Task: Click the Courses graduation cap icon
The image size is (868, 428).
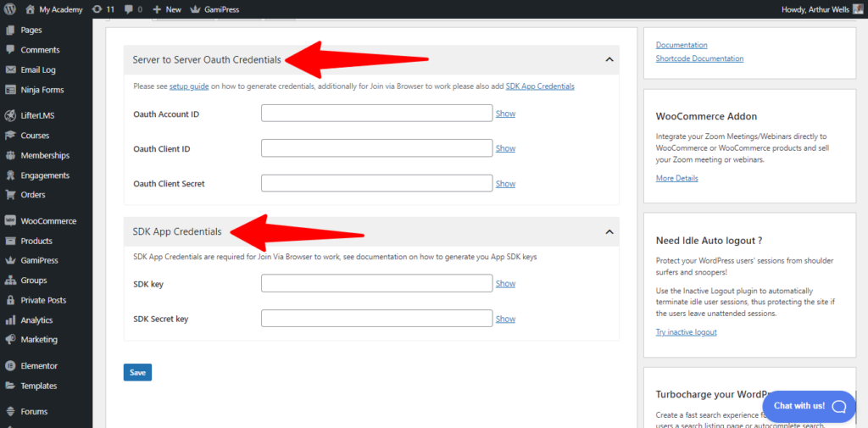Action: 10,136
